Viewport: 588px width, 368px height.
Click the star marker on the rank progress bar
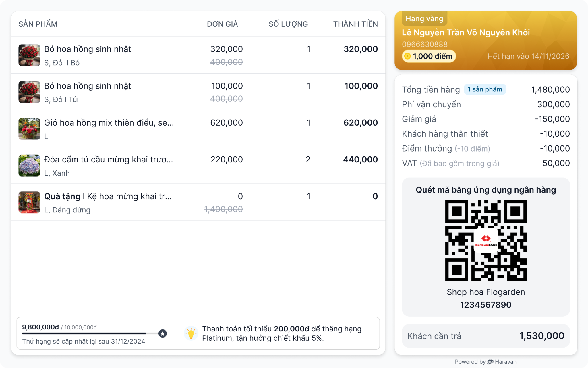click(163, 333)
